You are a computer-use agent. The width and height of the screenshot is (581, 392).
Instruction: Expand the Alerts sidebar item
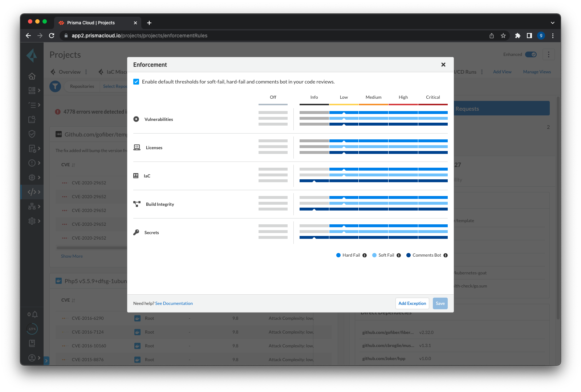[x=34, y=163]
